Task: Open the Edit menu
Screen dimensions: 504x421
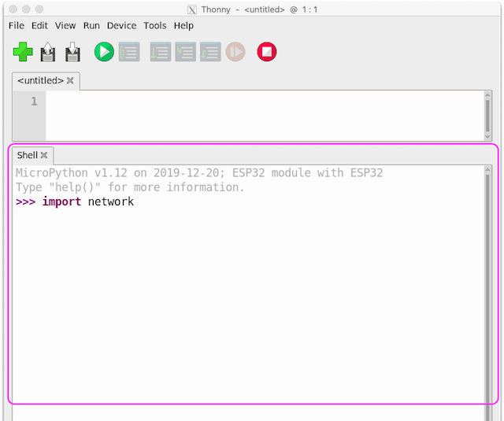Action: click(x=39, y=26)
